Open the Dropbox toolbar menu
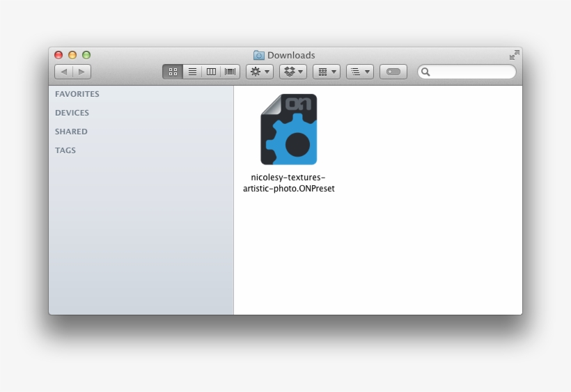This screenshot has height=392, width=571. [x=293, y=72]
